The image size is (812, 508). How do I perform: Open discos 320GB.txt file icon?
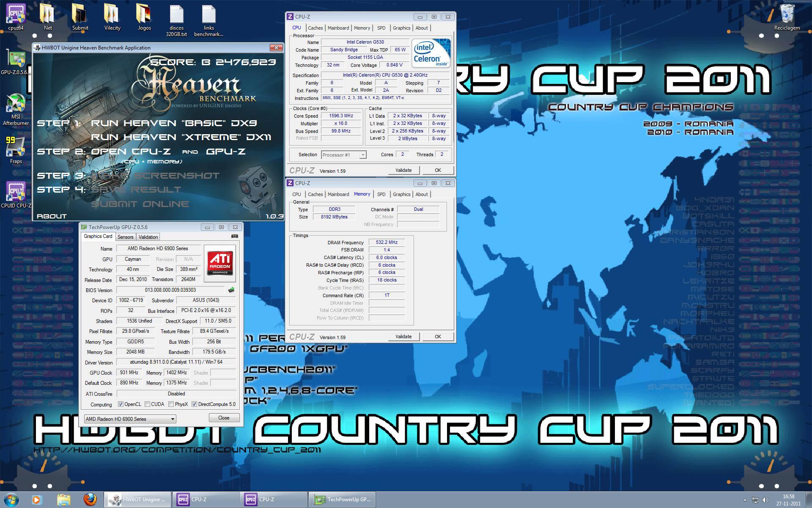[x=176, y=20]
